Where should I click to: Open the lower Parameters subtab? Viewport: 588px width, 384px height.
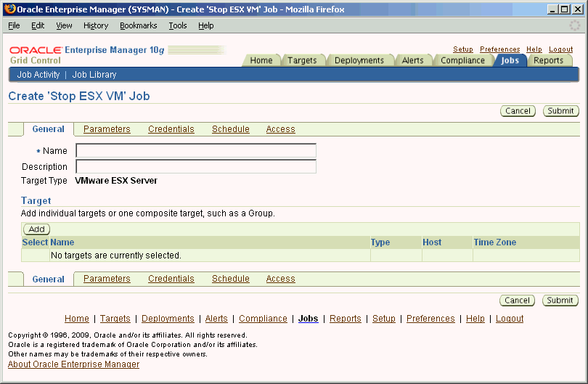pos(107,279)
